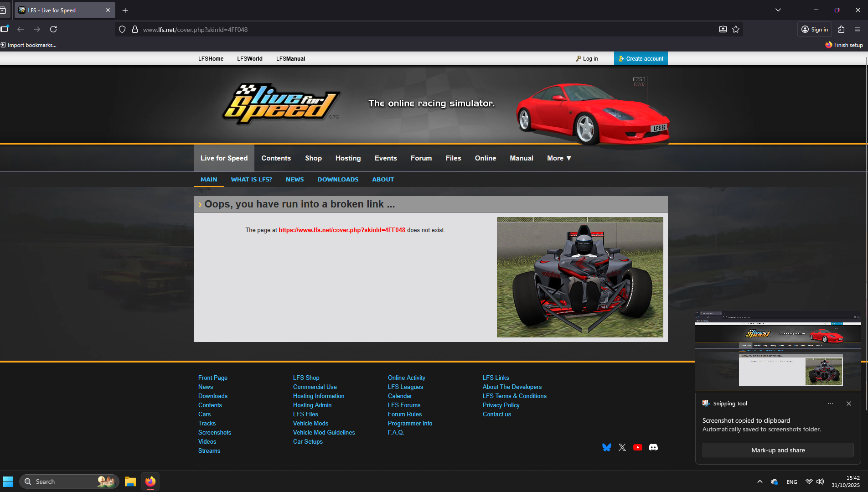Open a new browser tab with plus
868x492 pixels.
(x=125, y=10)
